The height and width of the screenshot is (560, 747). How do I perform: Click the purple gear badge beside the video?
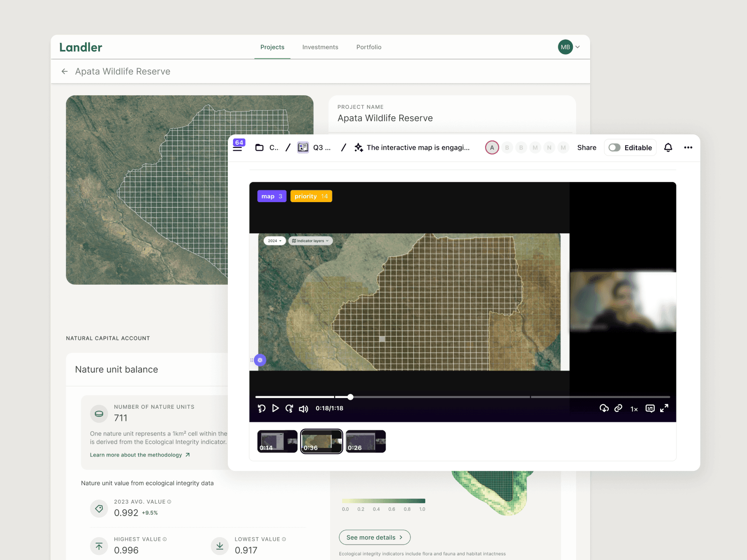[260, 360]
